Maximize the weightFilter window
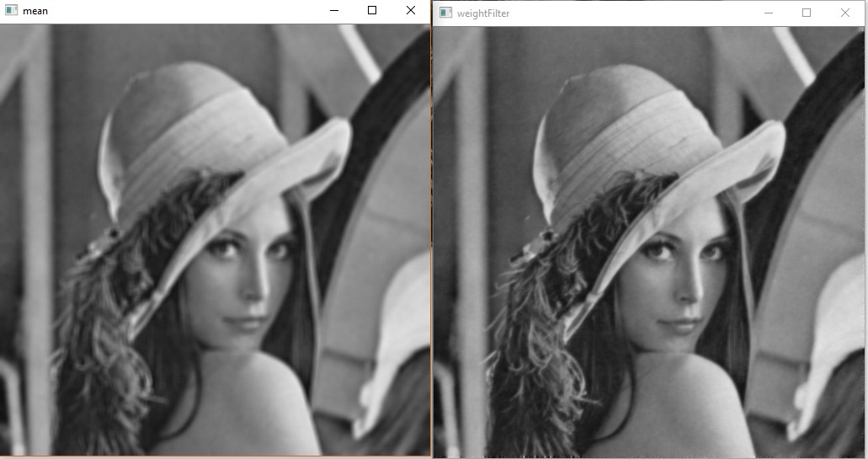This screenshot has height=459, width=868. tap(807, 13)
